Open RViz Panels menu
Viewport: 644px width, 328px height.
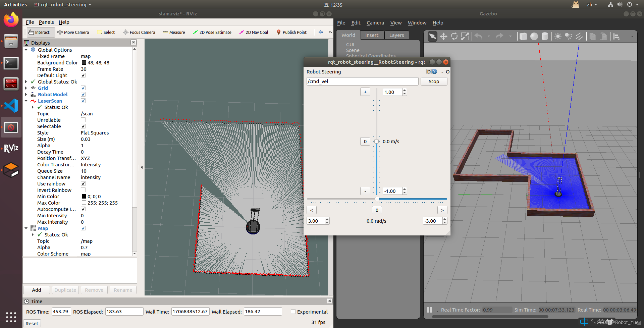click(x=46, y=22)
